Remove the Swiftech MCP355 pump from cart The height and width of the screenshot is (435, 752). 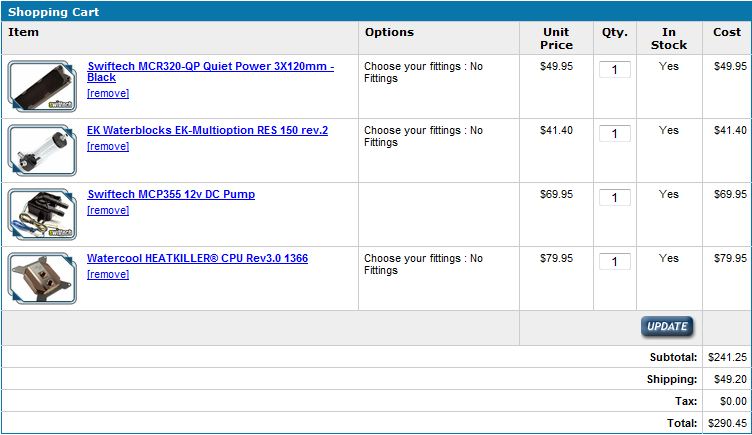tap(108, 210)
